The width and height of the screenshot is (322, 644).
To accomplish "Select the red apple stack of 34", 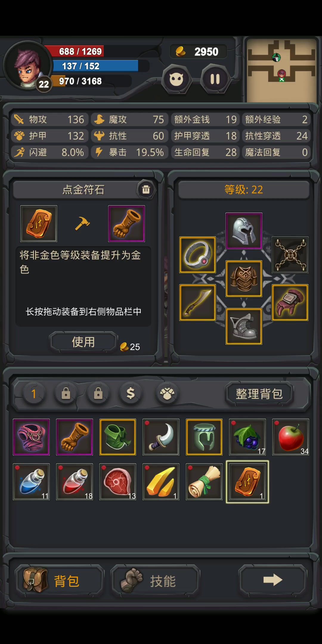I will tap(291, 437).
